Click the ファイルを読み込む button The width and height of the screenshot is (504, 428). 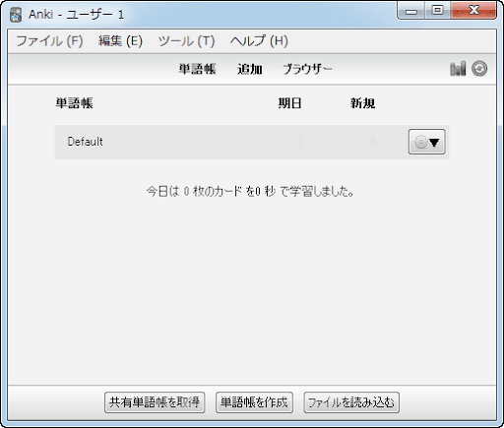pos(351,402)
